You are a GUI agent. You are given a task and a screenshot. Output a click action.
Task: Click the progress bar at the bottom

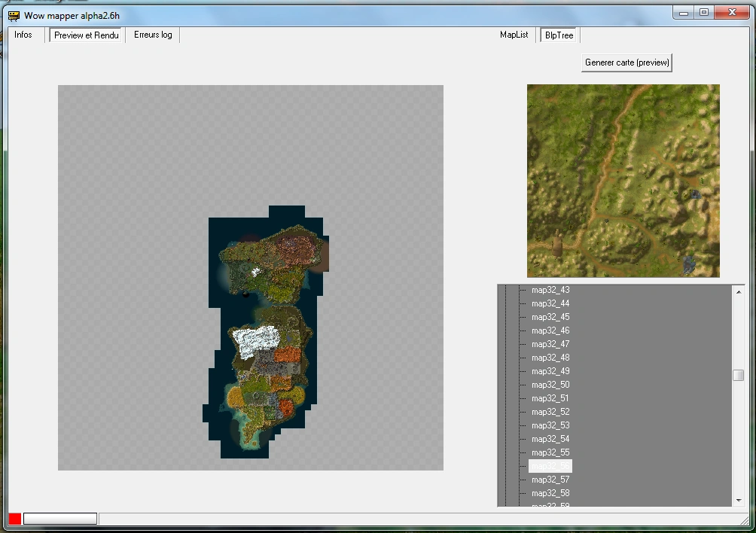click(59, 518)
